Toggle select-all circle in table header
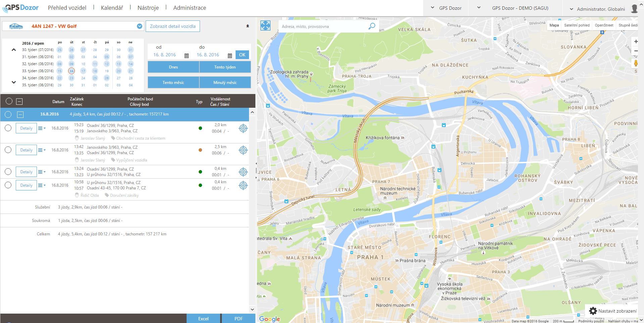644x323 pixels. [x=9, y=101]
